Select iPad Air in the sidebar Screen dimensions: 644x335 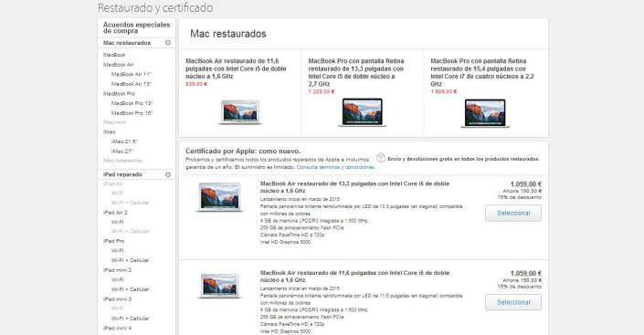coord(113,183)
